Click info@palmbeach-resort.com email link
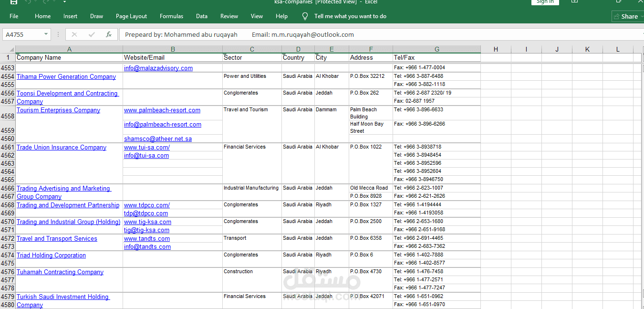 (x=163, y=124)
